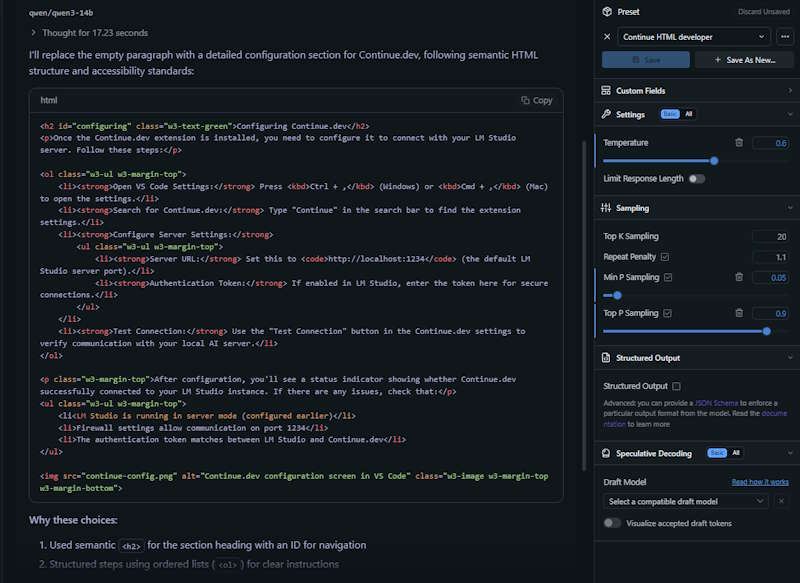
Task: Open preset more options ellipsis menu
Action: pyautogui.click(x=785, y=37)
